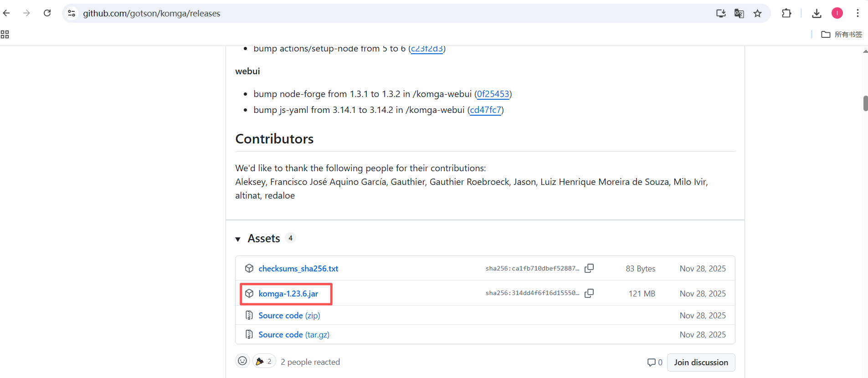Click the smiley add reaction button

tap(242, 361)
